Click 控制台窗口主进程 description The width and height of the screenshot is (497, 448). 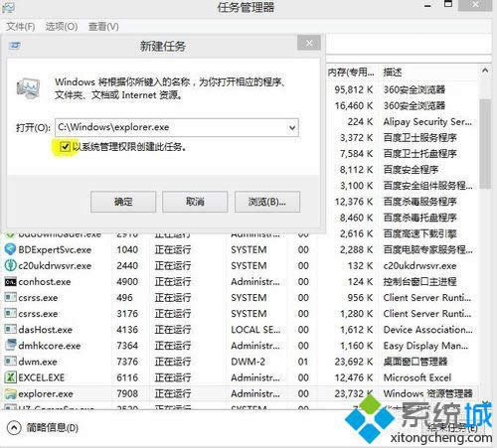(x=419, y=282)
